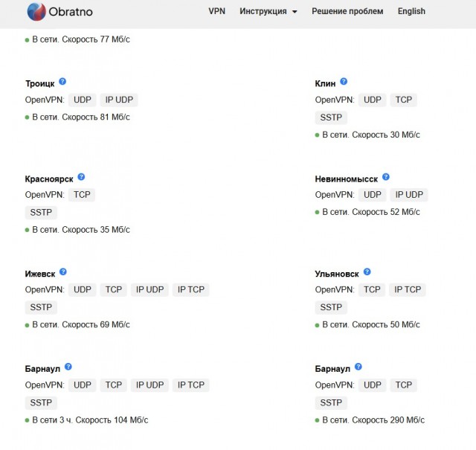Click question mark beside Невинномысск
The height and width of the screenshot is (450, 476).
[x=386, y=177]
